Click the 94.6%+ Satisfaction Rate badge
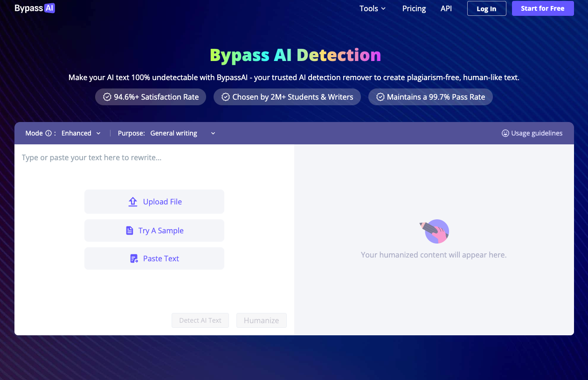Image resolution: width=588 pixels, height=380 pixels. [151, 97]
